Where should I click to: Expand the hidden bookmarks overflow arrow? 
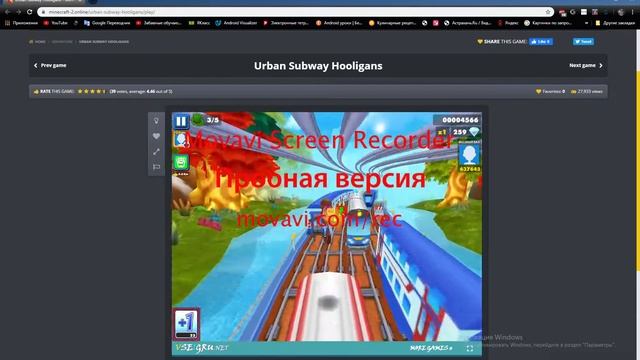point(586,23)
